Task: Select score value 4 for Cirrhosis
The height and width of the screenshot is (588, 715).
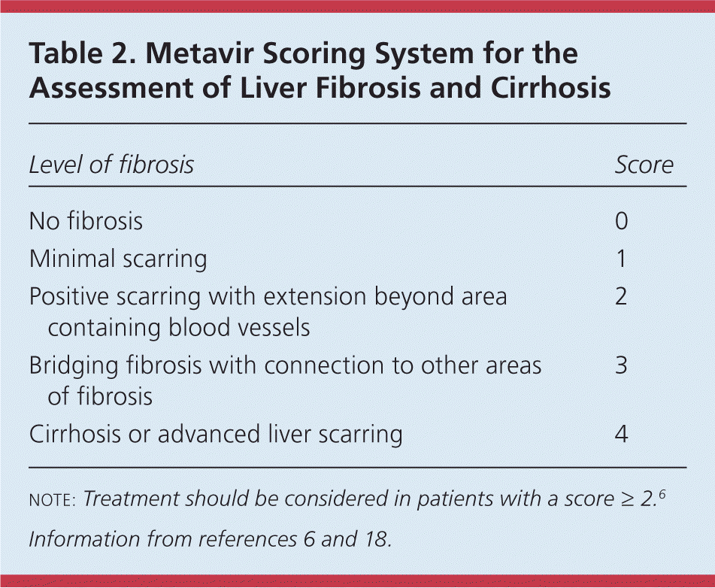Action: coord(620,434)
